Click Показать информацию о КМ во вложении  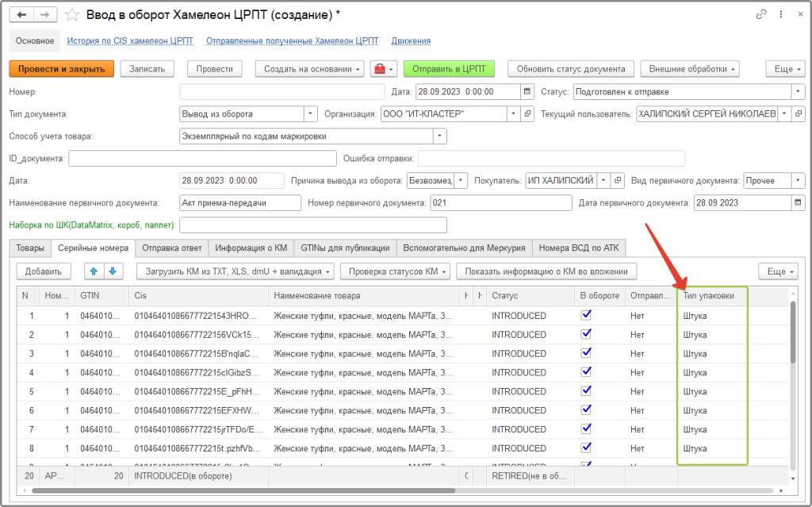coord(546,271)
